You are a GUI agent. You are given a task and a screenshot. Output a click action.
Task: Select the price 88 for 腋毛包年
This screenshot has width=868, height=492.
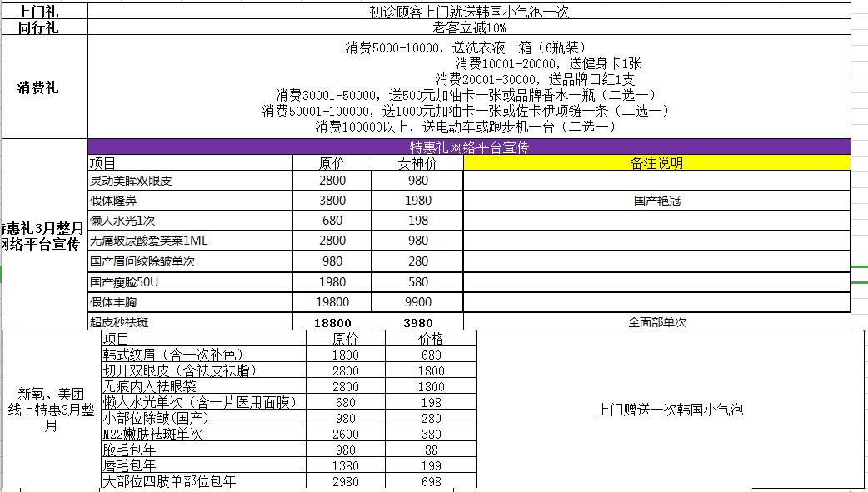tap(431, 450)
